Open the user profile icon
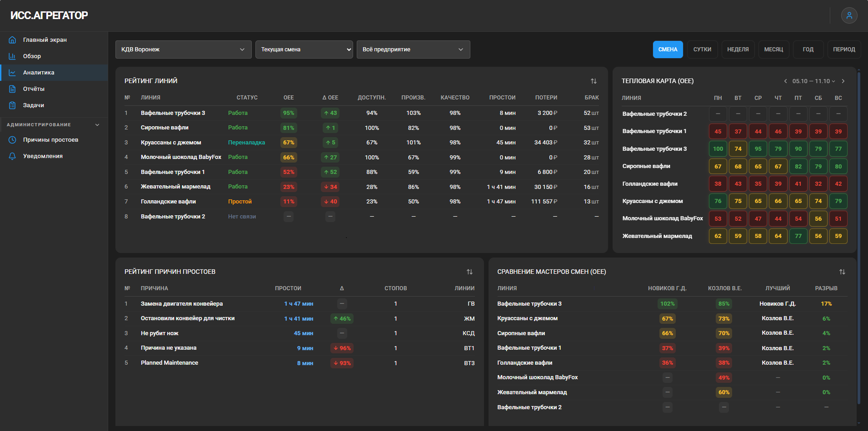This screenshot has width=868, height=431. [849, 15]
